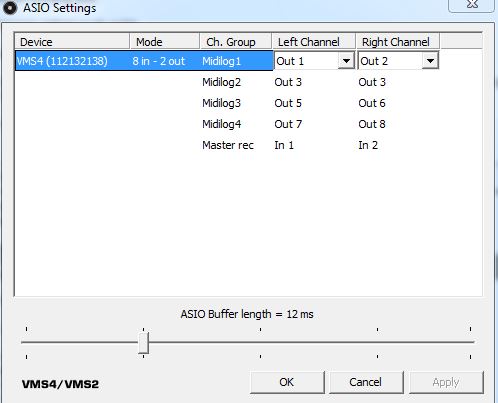498x403 pixels.
Task: Close the ASIO Settings window
Action: [472, 5]
